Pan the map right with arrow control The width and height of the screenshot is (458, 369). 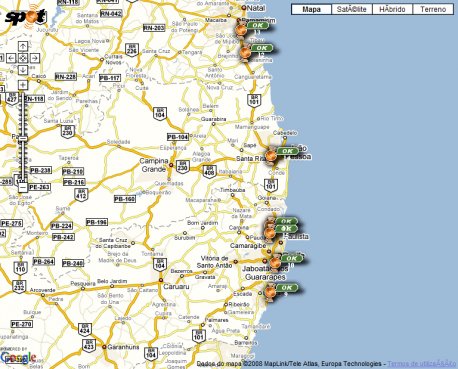[x=35, y=58]
